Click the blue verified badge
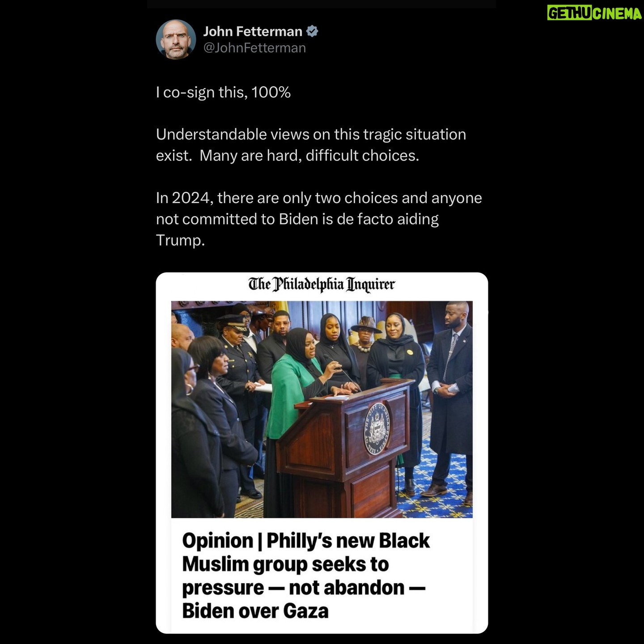The height and width of the screenshot is (644, 644). point(312,31)
